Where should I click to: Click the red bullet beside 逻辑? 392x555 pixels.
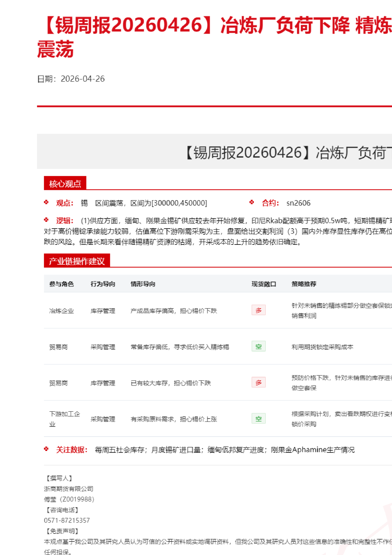46,220
